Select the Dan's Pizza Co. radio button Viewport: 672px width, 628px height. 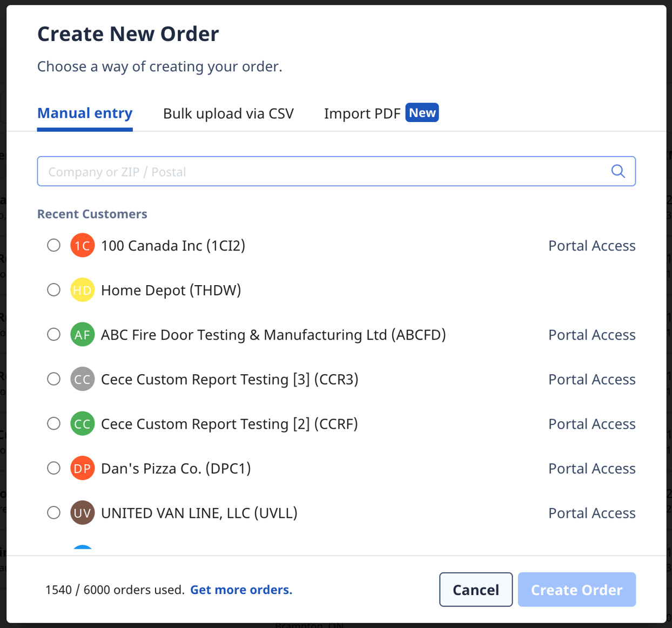(53, 468)
